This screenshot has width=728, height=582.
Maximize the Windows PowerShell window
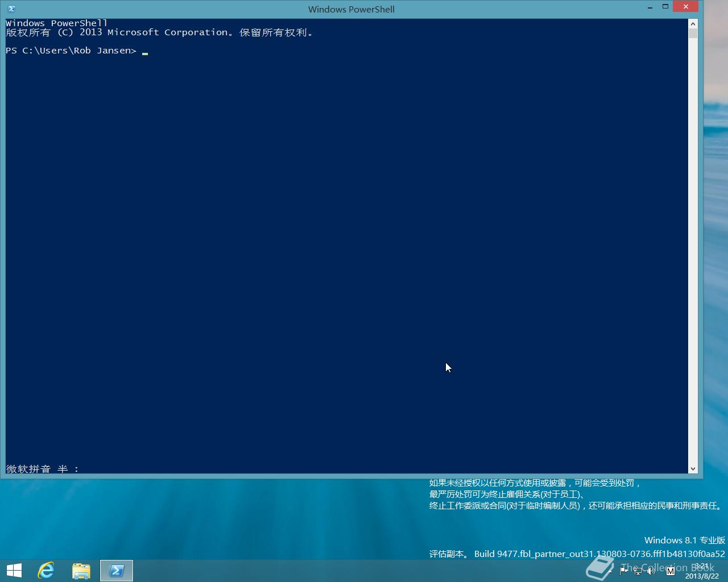pyautogui.click(x=665, y=7)
